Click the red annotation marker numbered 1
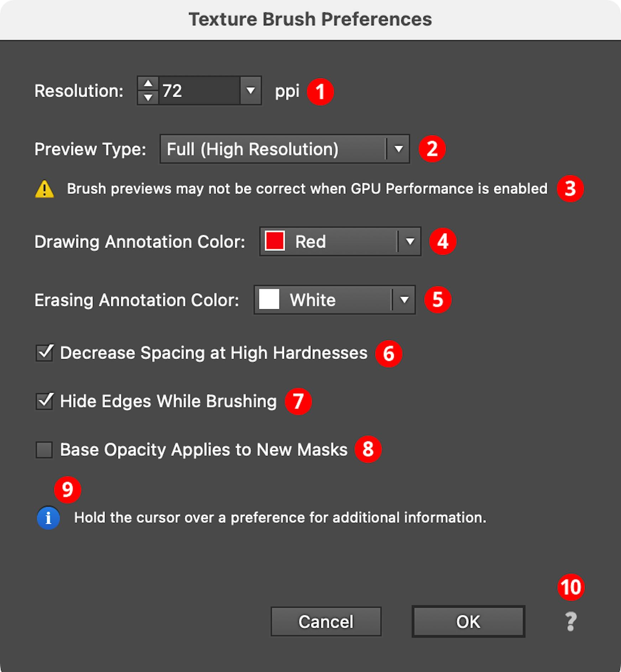Screen dimensions: 621x672 point(320,91)
